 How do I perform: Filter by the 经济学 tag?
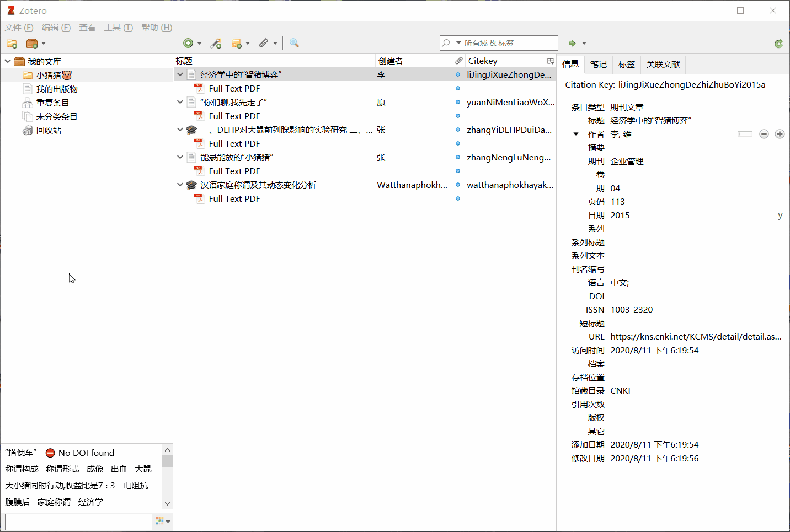pyautogui.click(x=90, y=502)
